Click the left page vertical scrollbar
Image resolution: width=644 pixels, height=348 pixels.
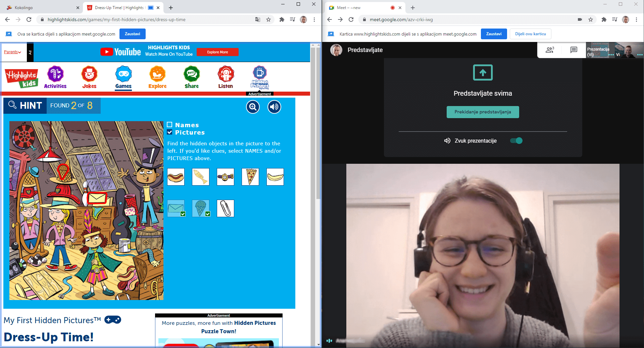tap(318, 123)
